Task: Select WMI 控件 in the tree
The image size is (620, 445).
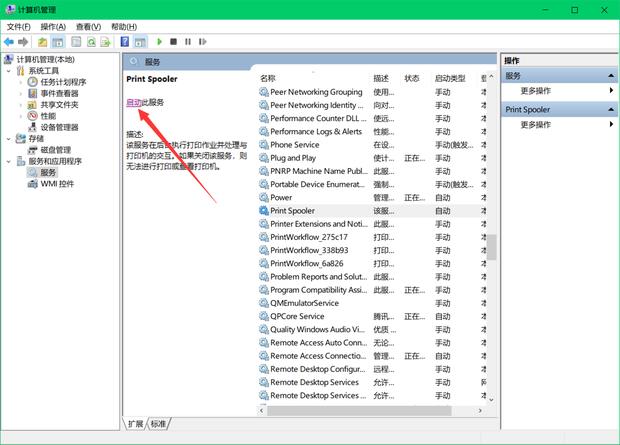Action: pos(57,184)
